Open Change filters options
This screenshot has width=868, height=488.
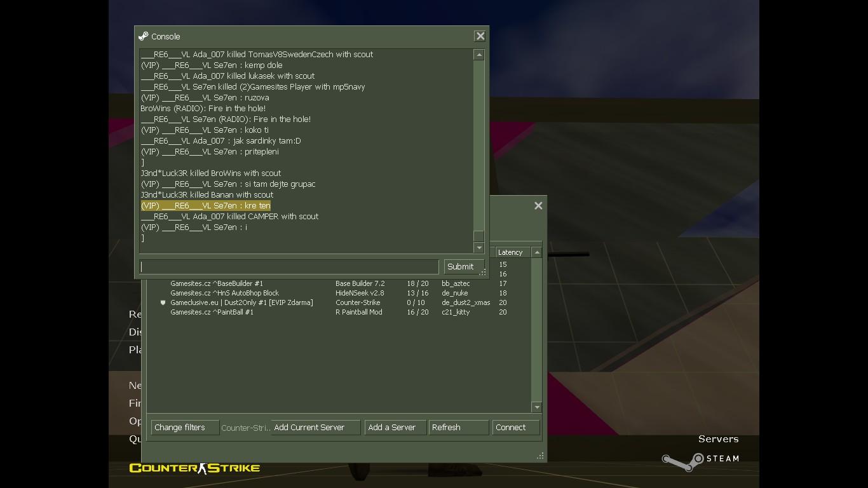coord(185,428)
